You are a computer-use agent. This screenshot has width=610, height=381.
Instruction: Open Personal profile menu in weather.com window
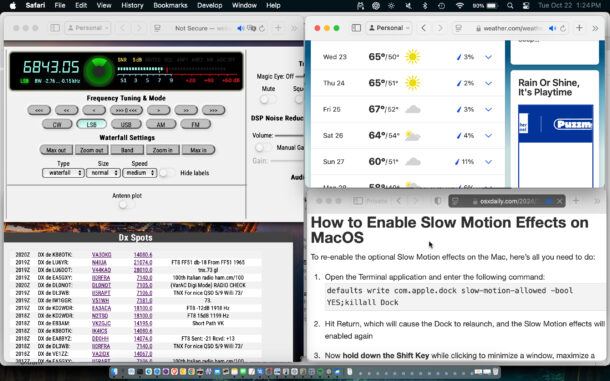(x=389, y=28)
